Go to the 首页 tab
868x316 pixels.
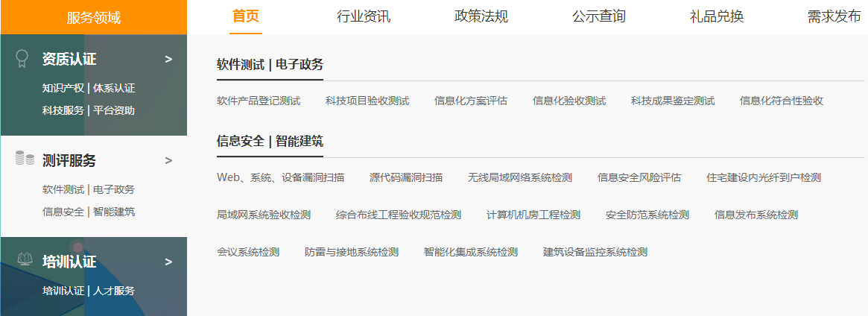coord(246,16)
